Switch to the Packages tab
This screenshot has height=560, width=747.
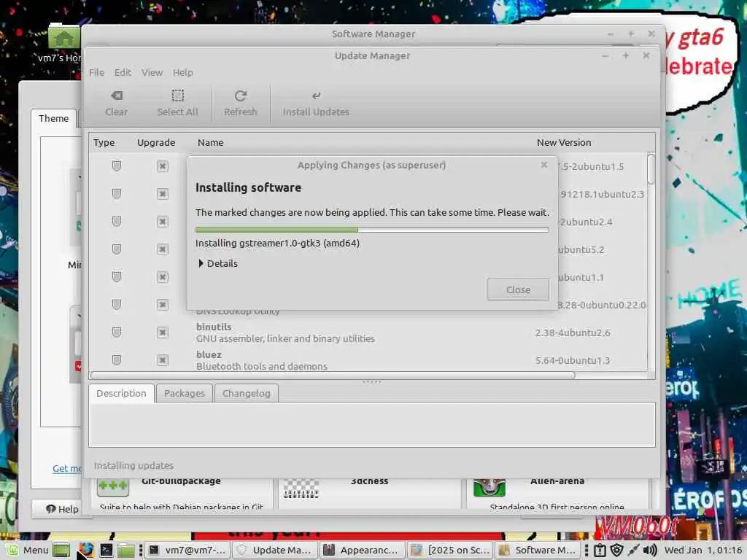tap(185, 393)
